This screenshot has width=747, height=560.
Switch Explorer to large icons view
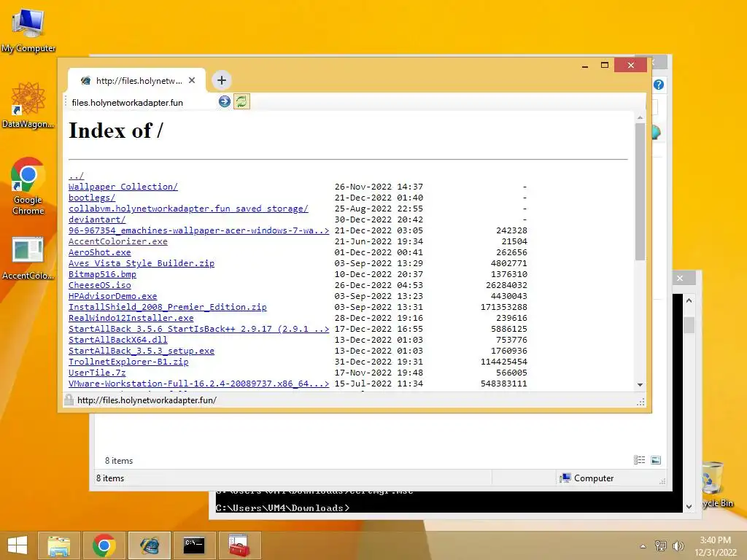656,459
